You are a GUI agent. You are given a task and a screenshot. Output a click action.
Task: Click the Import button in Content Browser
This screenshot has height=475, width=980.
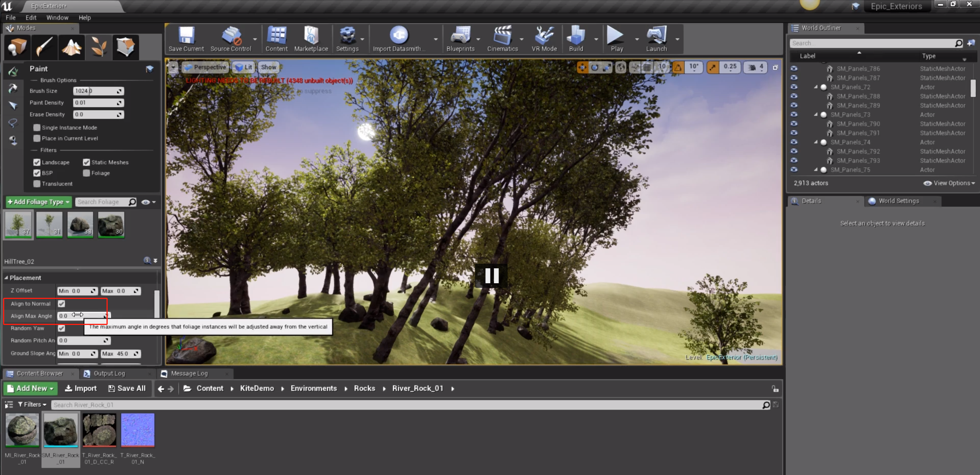point(81,388)
